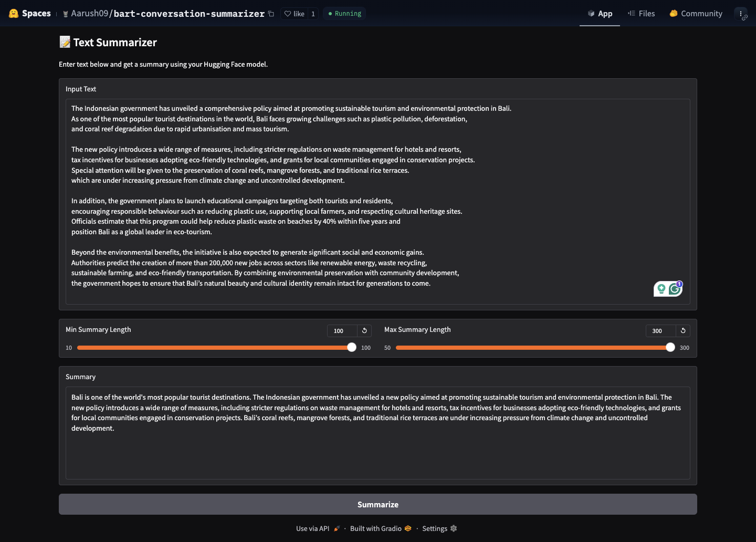Open the Community tab

pyautogui.click(x=696, y=14)
